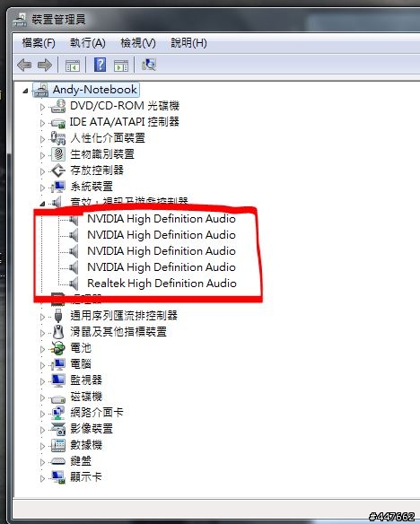The width and height of the screenshot is (420, 524).
Task: Select the 系統裝置 label
Action: click(x=92, y=187)
